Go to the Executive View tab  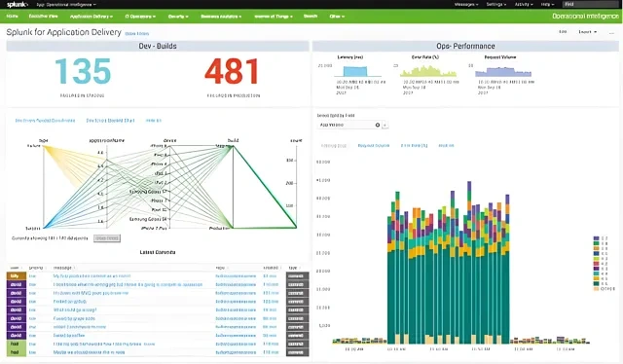tap(43, 17)
